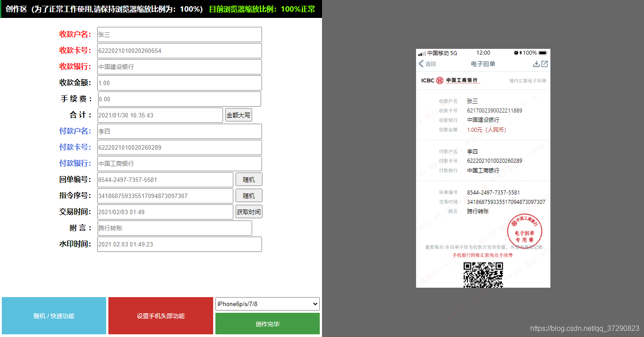Click the green 创作完毕 button
The width and height of the screenshot is (644, 337).
click(x=267, y=324)
